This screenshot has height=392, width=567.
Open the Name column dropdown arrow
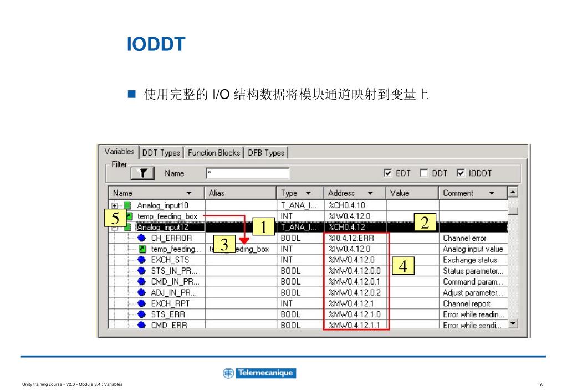[189, 193]
